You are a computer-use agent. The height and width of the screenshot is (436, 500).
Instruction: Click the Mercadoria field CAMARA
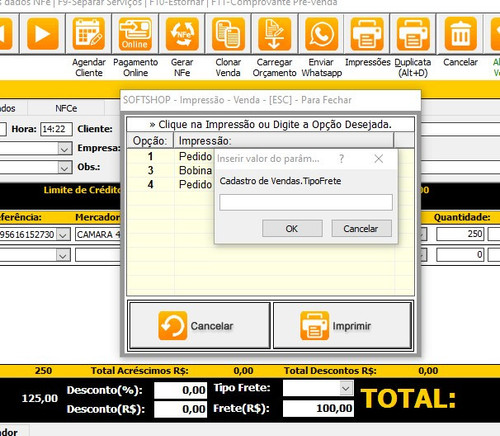[98, 235]
